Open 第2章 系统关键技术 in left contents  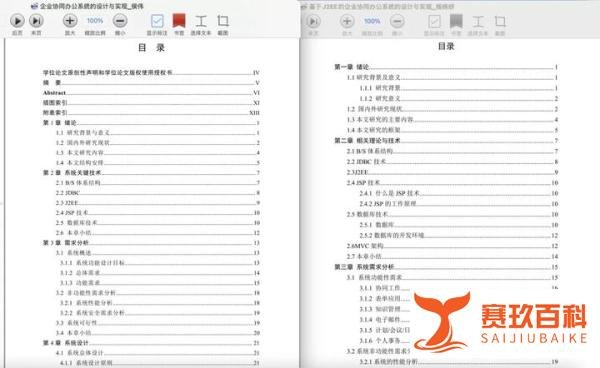(151, 173)
